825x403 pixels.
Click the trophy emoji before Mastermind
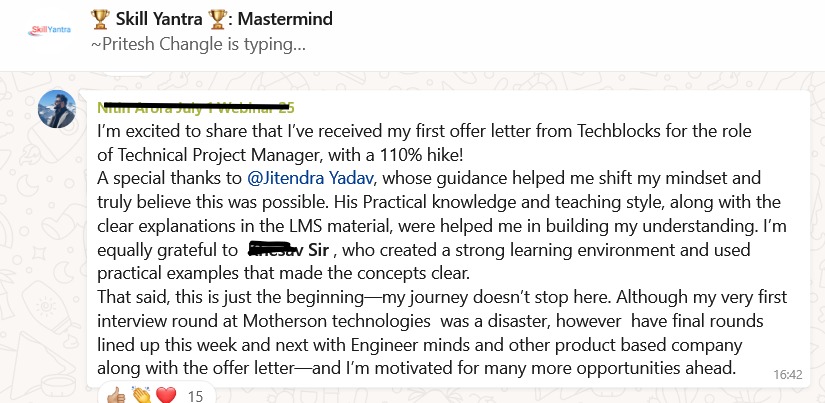[256, 19]
